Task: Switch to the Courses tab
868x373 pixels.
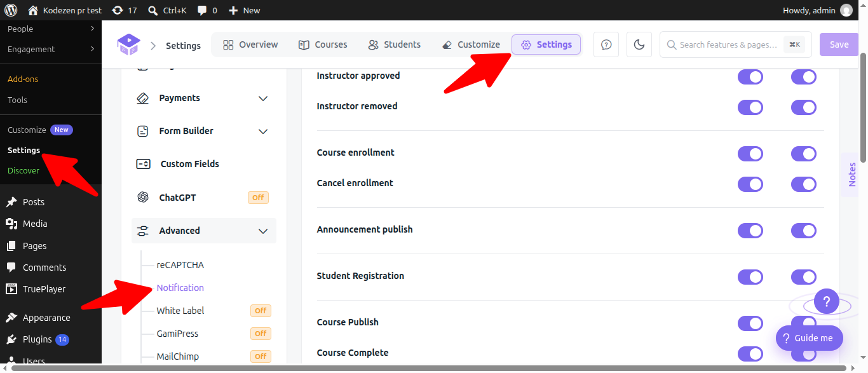Action: tap(323, 44)
